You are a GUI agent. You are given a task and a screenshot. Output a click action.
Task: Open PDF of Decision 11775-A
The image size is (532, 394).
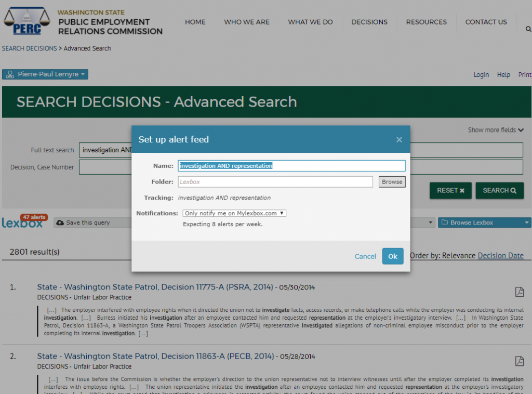click(519, 292)
